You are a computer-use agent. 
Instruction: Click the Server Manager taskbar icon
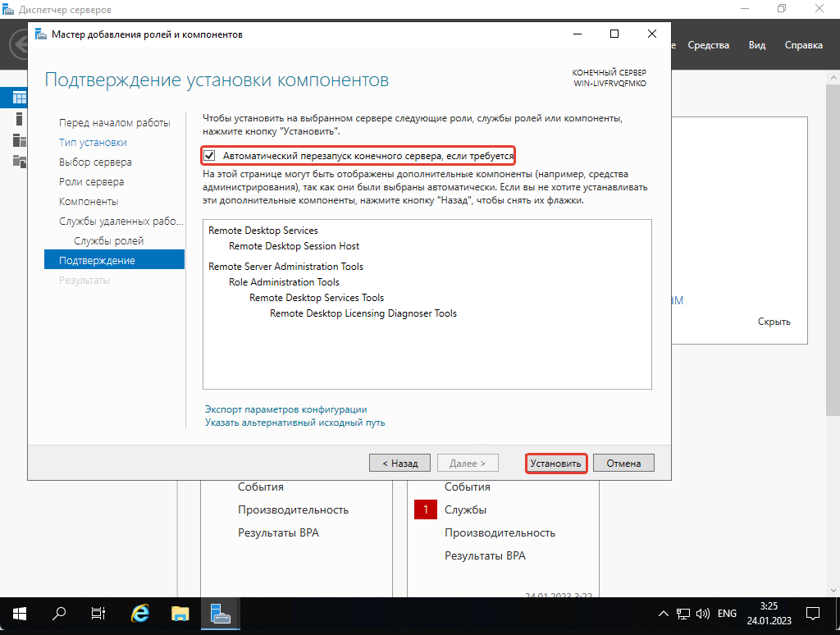point(220,613)
